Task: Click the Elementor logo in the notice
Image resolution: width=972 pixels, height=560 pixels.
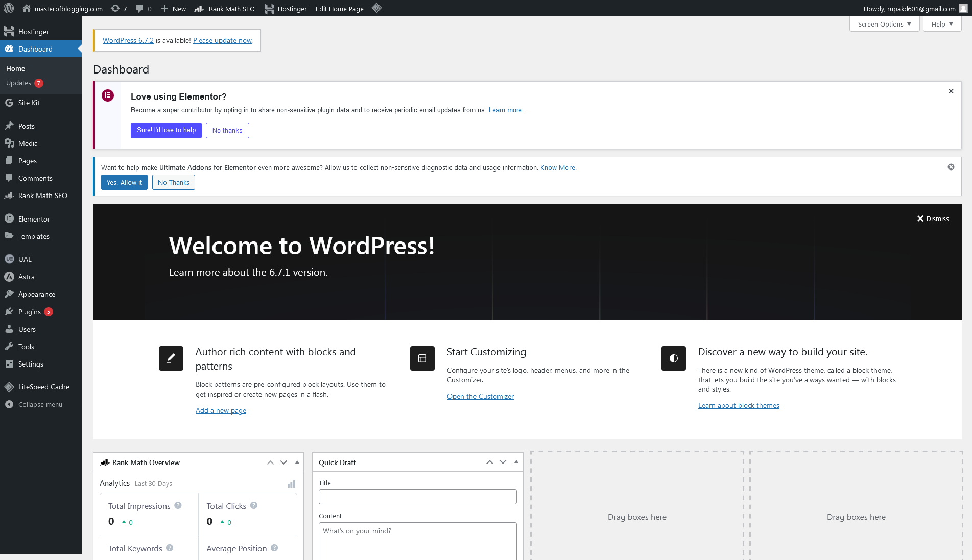Action: (x=108, y=95)
